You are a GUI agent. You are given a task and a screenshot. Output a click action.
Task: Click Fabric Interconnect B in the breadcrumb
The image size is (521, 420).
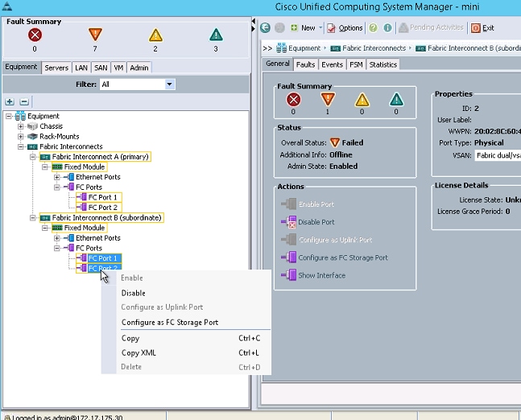pos(474,48)
